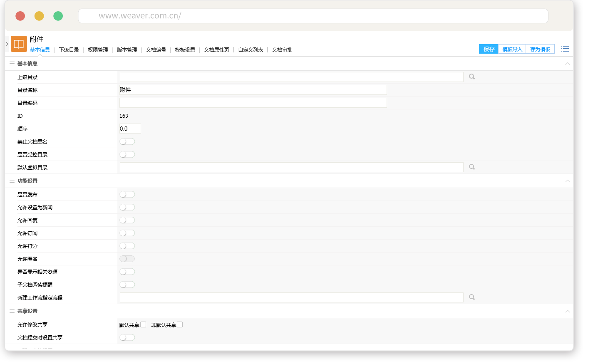Enable the 禁止文档重名 toggle
The image size is (593, 364).
tap(127, 142)
